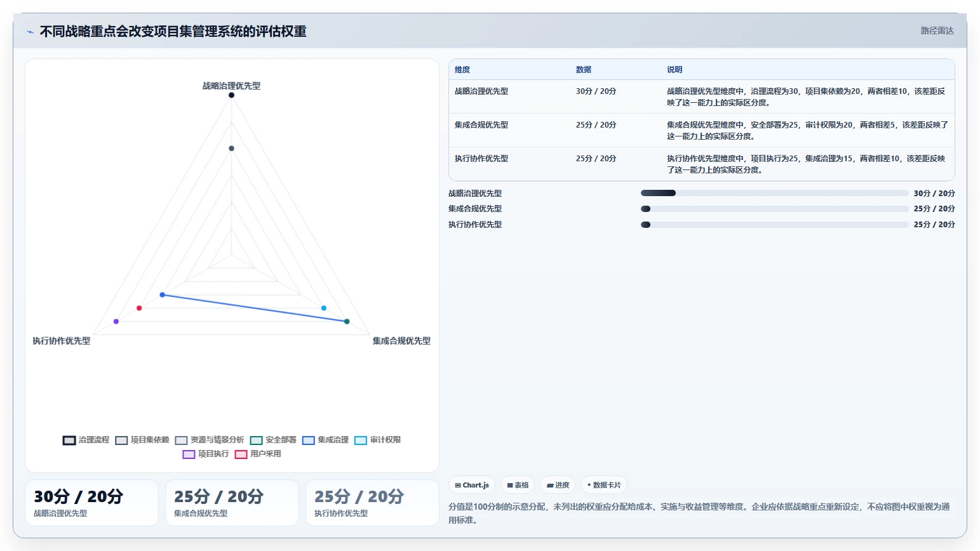Click the description mentioning 治理流程为30
Screen dimensions: 980x551
[807, 97]
